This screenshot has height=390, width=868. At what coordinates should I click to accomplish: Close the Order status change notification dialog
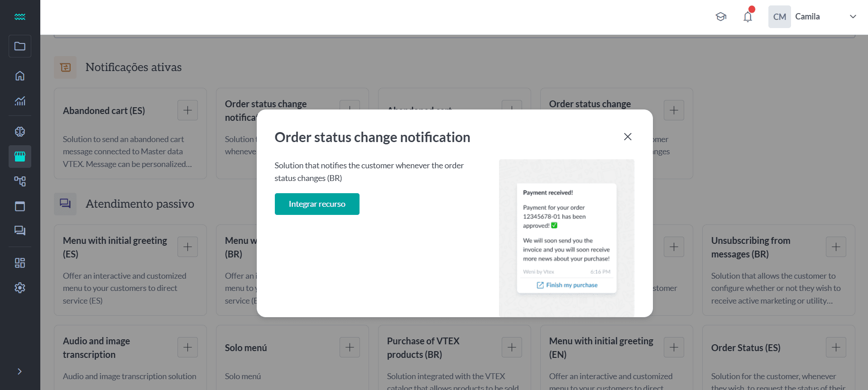(628, 136)
